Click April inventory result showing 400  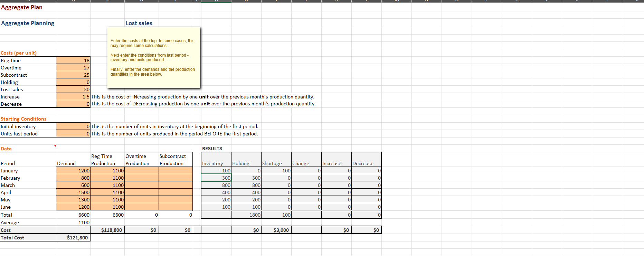click(216, 192)
